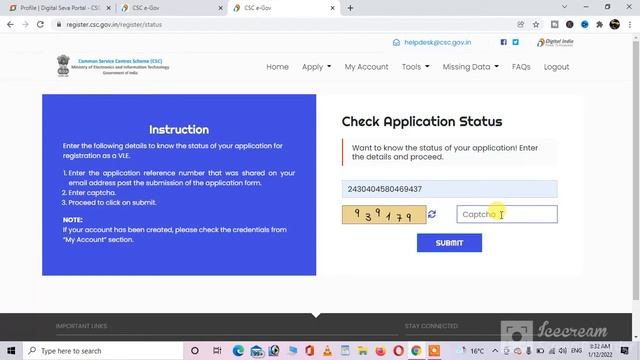Image resolution: width=640 pixels, height=360 pixels.
Task: Click the Digital India logo
Action: [x=555, y=42]
